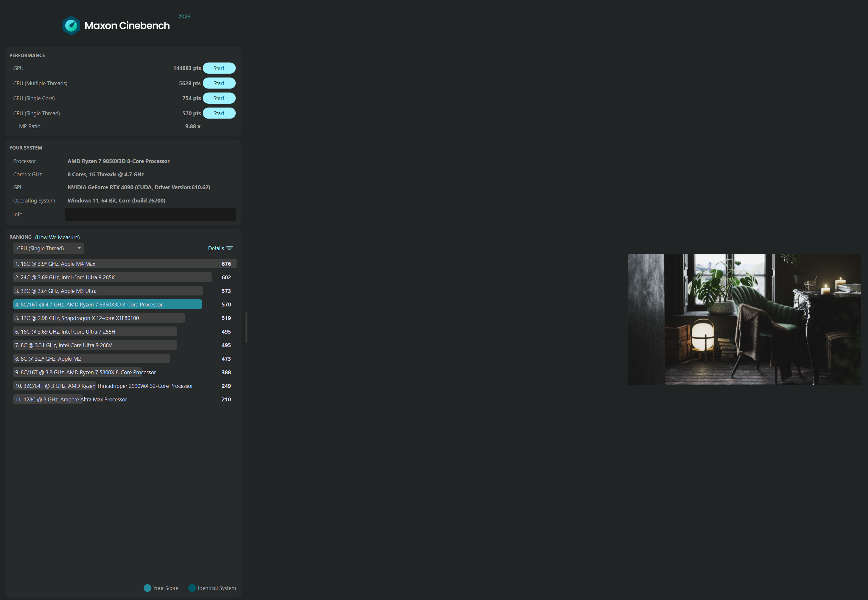Select the Snapdragon X 12-core X1E80100 row
The image size is (868, 600).
(x=124, y=318)
